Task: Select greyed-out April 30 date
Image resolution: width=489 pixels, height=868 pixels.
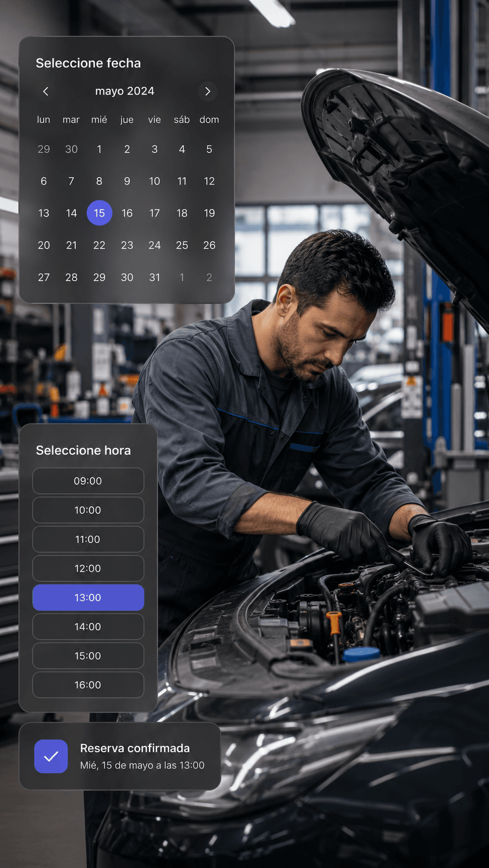Action: tap(71, 149)
